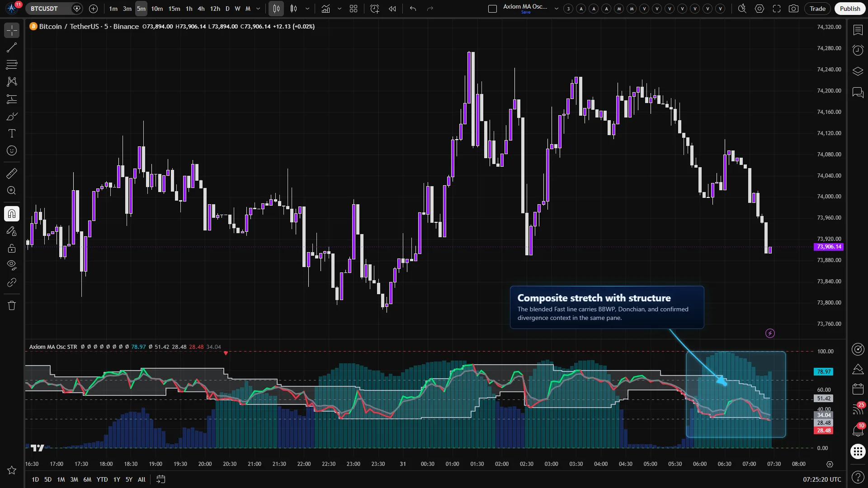Toggle magnet mode for drawings

coord(12,214)
